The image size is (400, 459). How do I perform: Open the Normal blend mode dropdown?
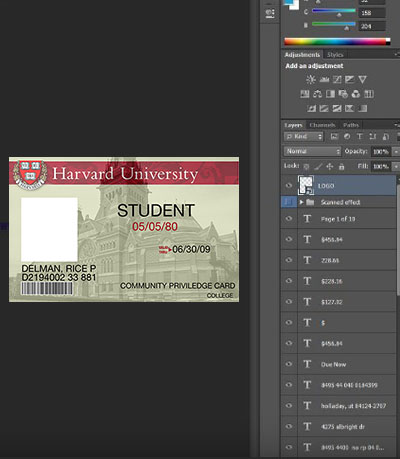(x=312, y=151)
